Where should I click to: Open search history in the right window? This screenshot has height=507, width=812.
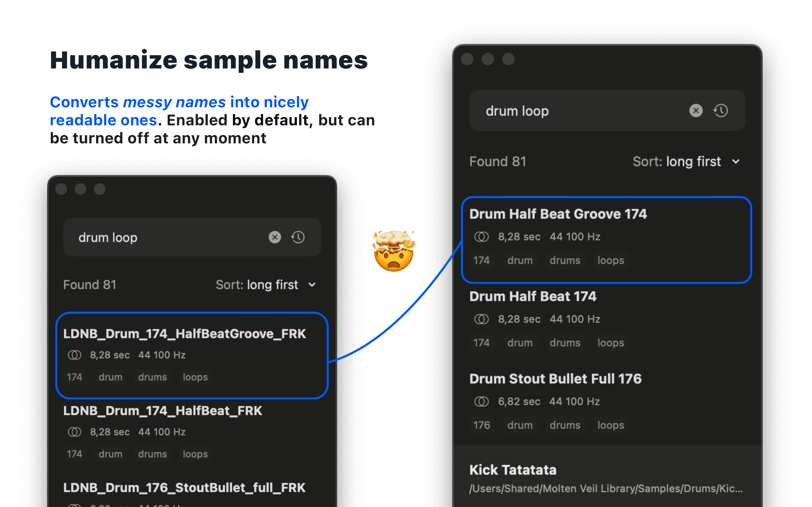pyautogui.click(x=720, y=110)
